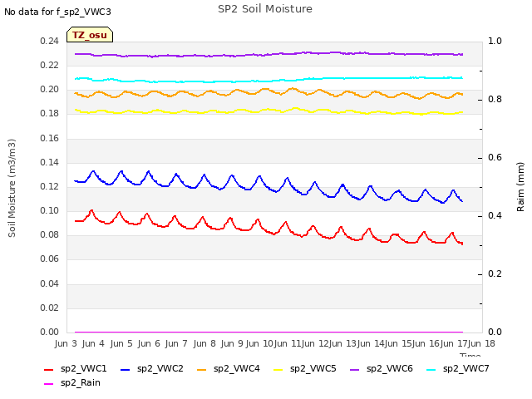
Task: Click the Jun 4 date tick label
Action: tap(93, 343)
